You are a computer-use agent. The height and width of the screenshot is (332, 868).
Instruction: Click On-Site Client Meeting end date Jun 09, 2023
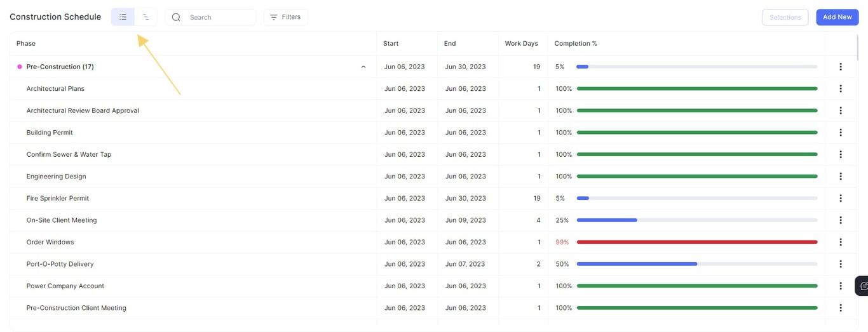click(x=466, y=220)
